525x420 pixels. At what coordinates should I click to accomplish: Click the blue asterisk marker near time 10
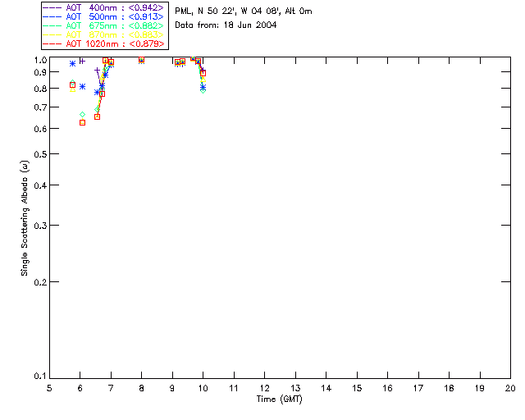tap(203, 87)
